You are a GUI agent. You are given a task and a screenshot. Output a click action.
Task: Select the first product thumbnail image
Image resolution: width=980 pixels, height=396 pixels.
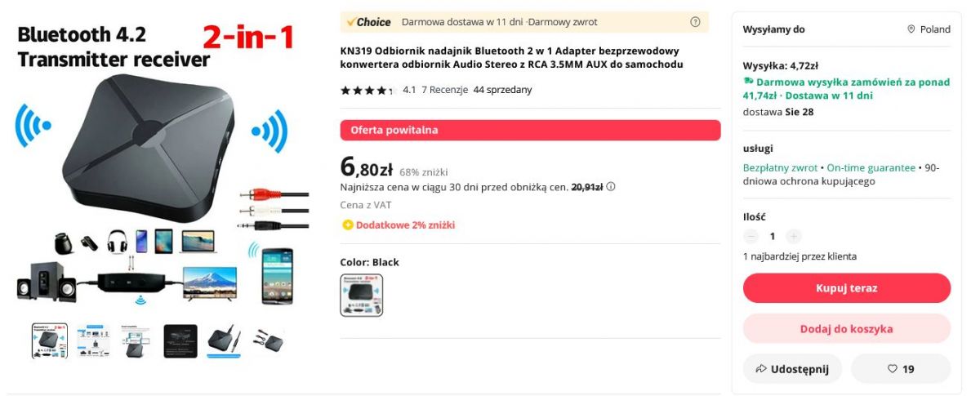coord(50,340)
